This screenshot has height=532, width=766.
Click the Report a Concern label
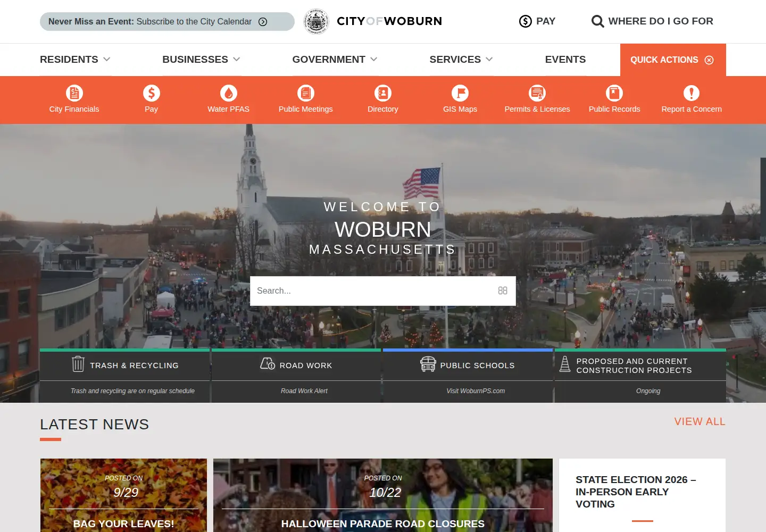click(692, 109)
